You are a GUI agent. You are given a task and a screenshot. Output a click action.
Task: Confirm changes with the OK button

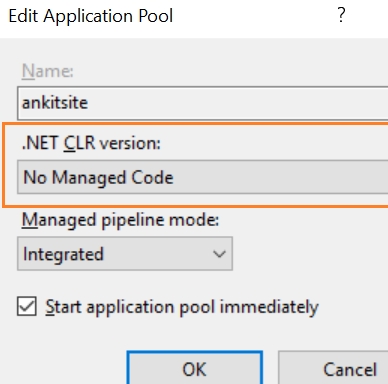tap(195, 368)
